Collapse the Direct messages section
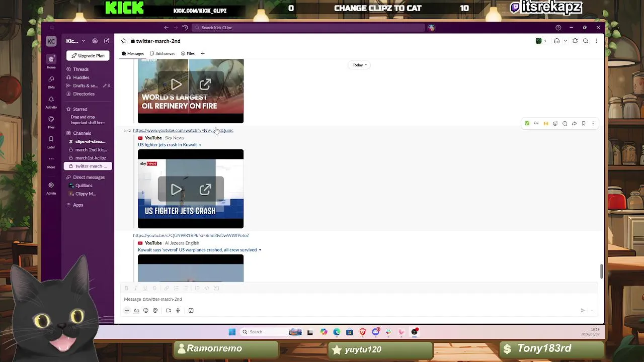The height and width of the screenshot is (362, 644). coord(89,177)
